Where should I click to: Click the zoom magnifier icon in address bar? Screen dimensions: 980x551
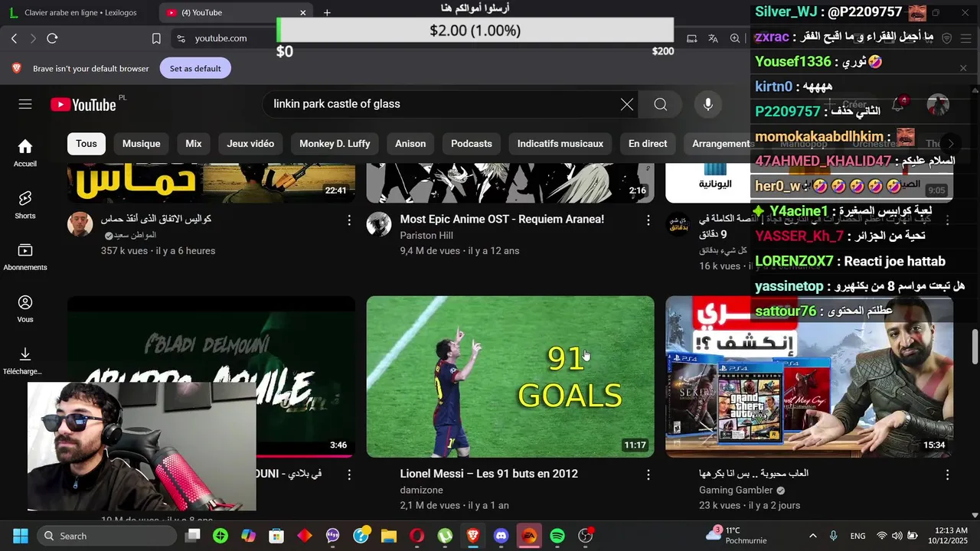[735, 38]
